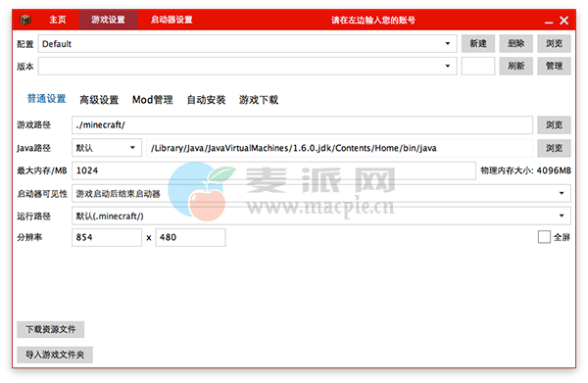Click the 最大内存 field showing 1024
The image size is (588, 383).
tap(273, 170)
